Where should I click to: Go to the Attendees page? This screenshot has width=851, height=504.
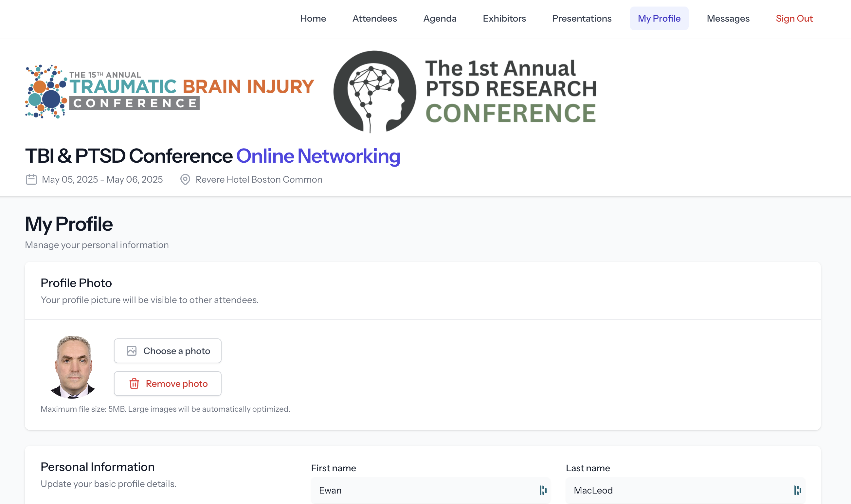tap(374, 18)
